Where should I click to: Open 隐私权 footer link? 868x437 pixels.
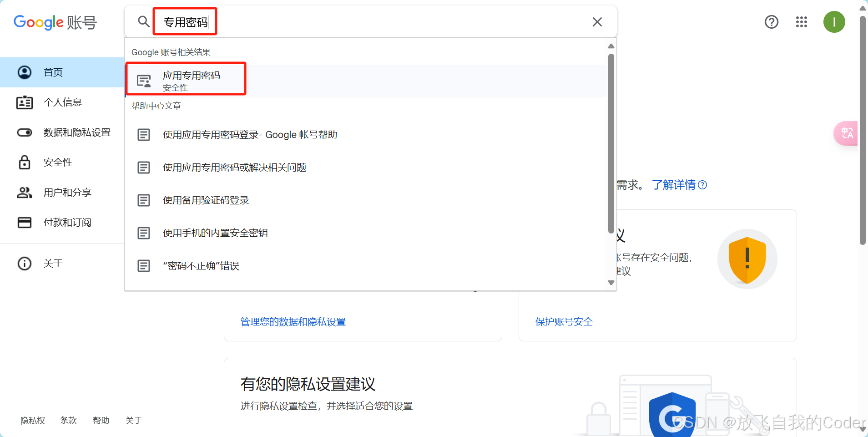[x=33, y=421]
